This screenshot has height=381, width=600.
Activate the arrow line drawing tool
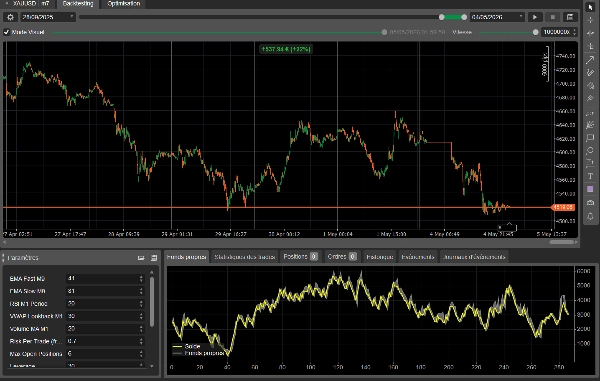coord(590,59)
